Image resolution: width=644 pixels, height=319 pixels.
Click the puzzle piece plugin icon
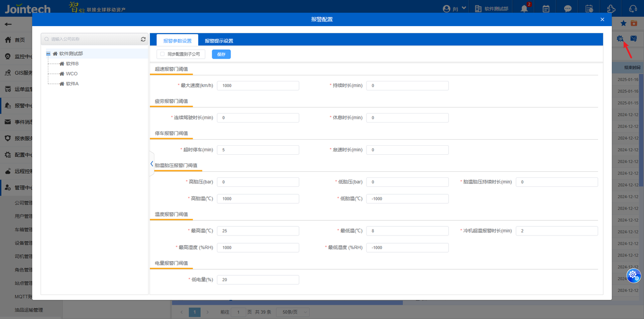[x=611, y=9]
